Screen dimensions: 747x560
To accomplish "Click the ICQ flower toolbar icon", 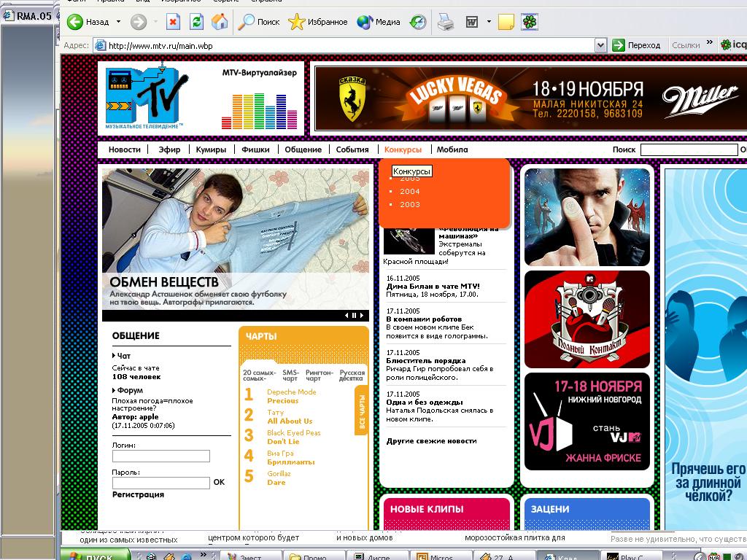I will tap(530, 22).
